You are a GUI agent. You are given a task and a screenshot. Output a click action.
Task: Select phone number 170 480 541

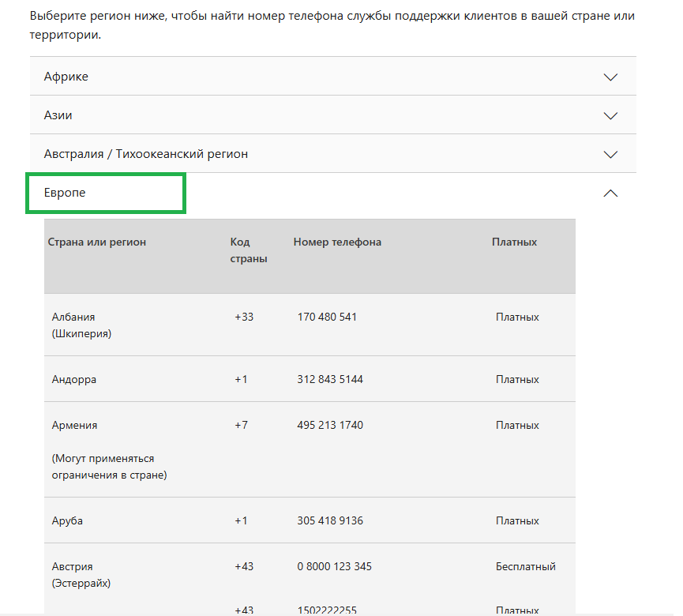327,317
